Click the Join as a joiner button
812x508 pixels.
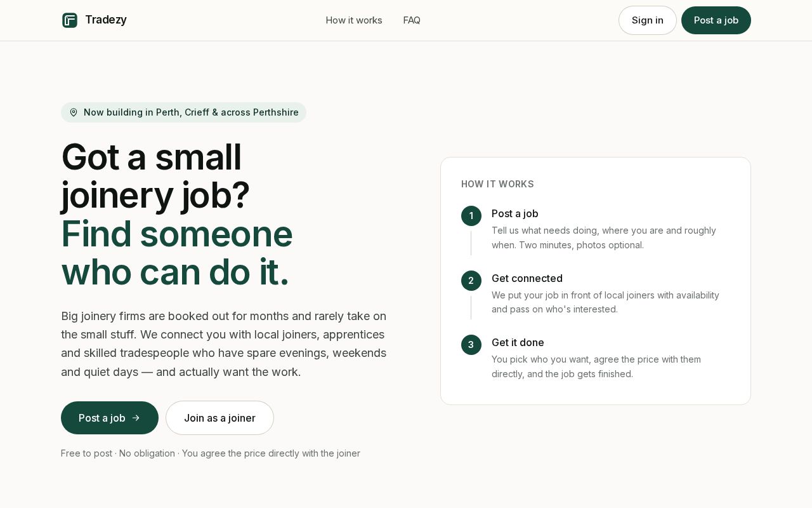(219, 418)
